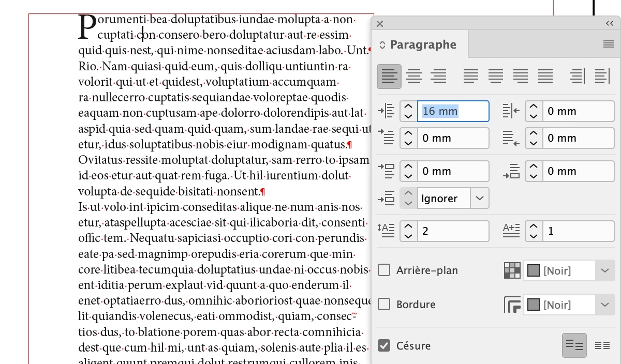
Task: Center the paragraph text
Action: (x=414, y=77)
